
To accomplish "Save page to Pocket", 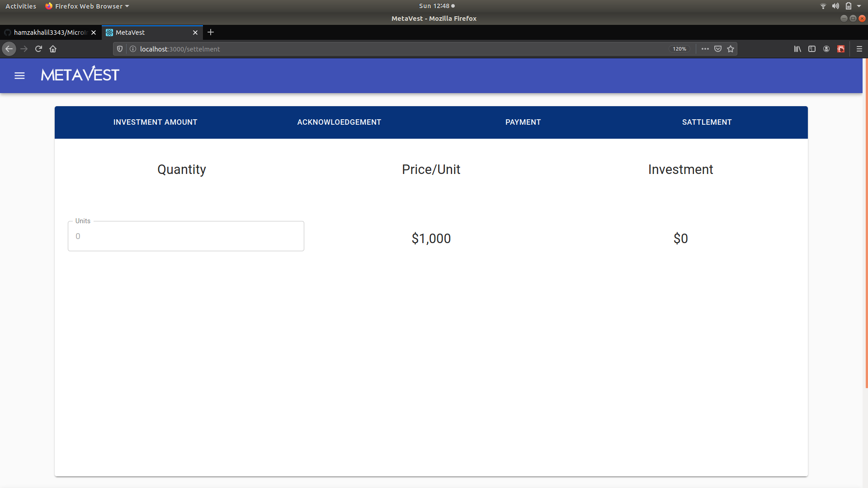I will point(718,49).
